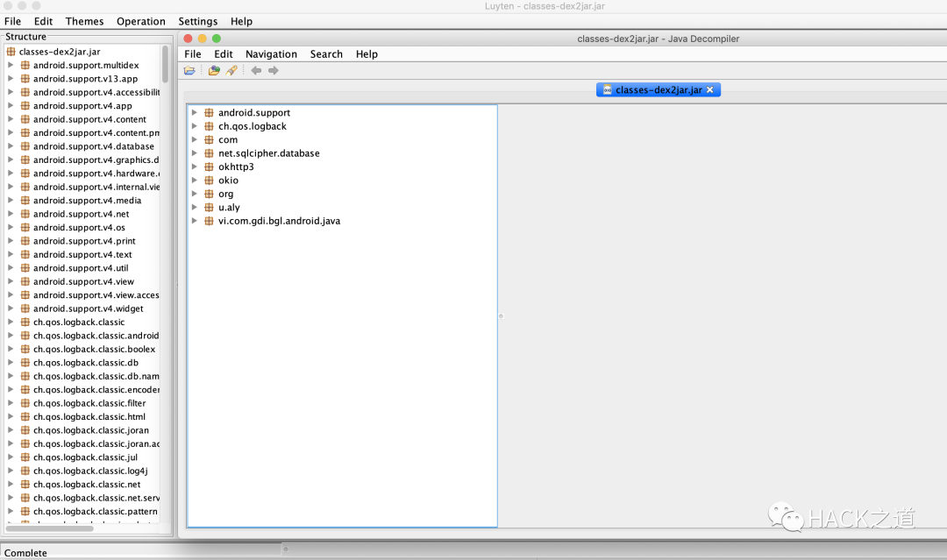The width and height of the screenshot is (947, 560).
Task: Click package icon beside android.support.v4.widget
Action: tap(25, 308)
